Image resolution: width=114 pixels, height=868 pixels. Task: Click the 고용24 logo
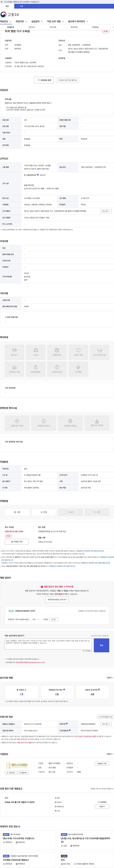[x=9, y=15]
